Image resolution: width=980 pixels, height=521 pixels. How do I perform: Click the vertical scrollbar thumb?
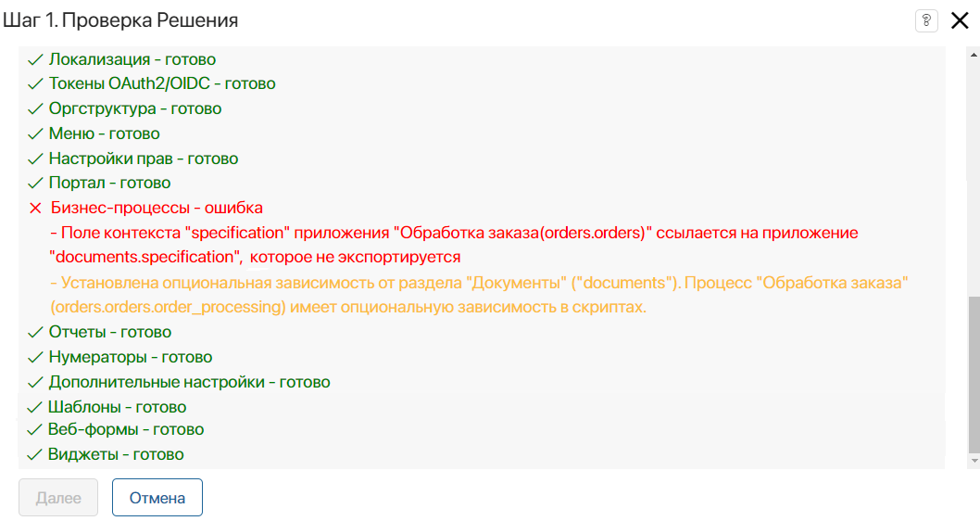(x=974, y=375)
